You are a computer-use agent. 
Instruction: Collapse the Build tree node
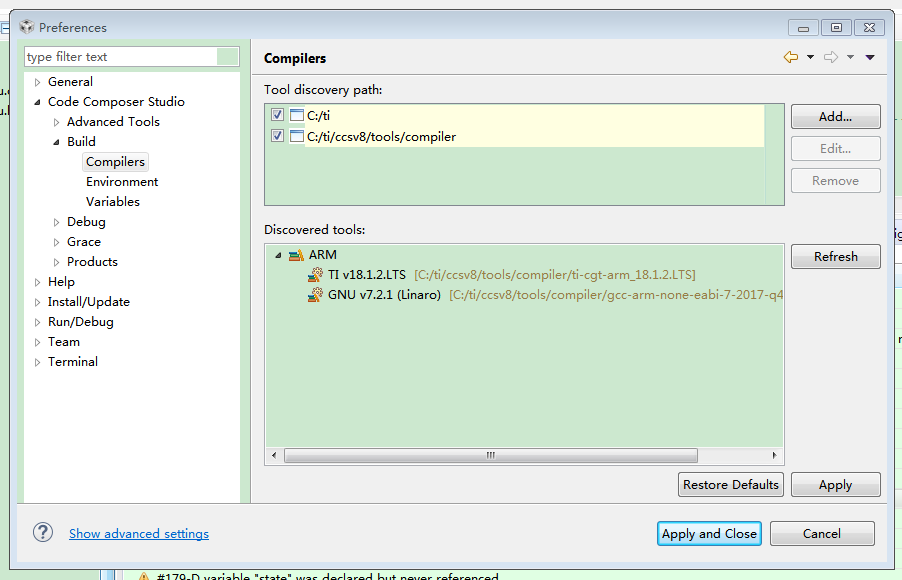[56, 142]
